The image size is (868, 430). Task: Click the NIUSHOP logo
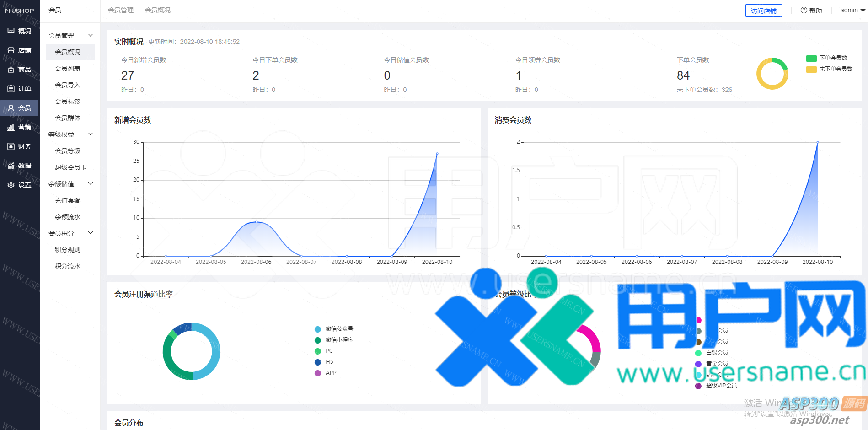click(x=20, y=11)
